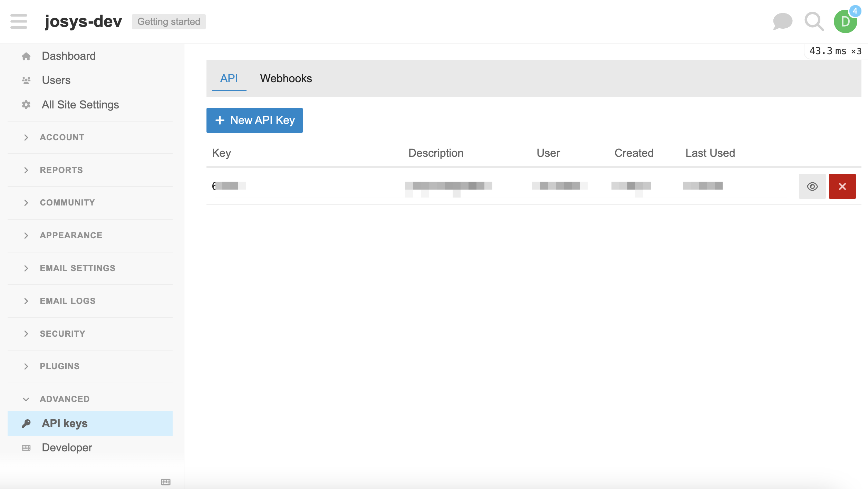The height and width of the screenshot is (489, 868).
Task: Expand the Security section
Action: coord(62,334)
